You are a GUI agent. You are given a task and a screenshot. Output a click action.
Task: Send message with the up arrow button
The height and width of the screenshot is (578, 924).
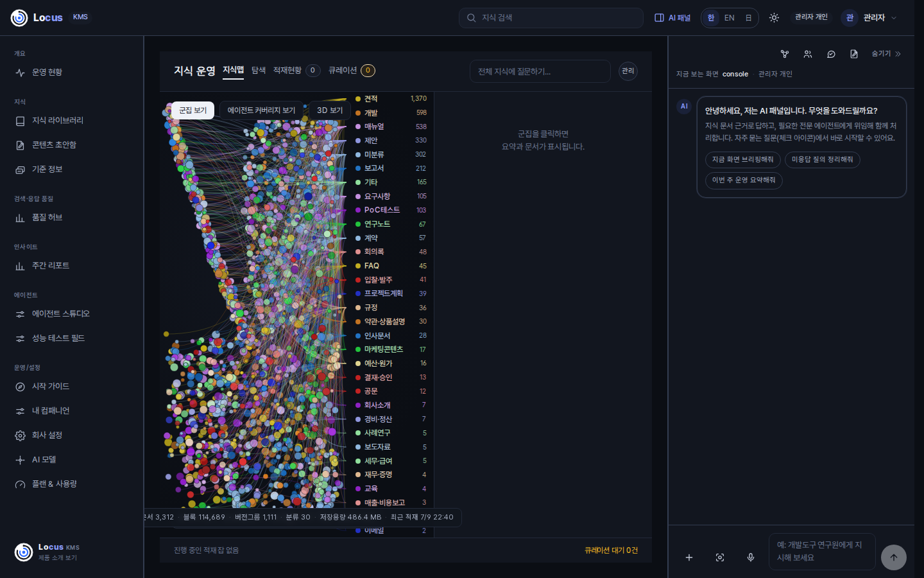(x=893, y=557)
